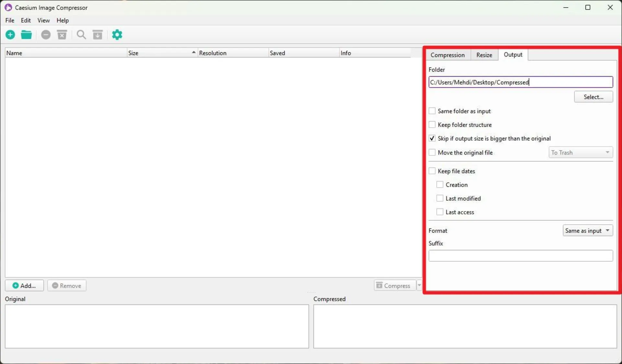
Task: Click the toolbar Compress download icon
Action: [x=98, y=35]
